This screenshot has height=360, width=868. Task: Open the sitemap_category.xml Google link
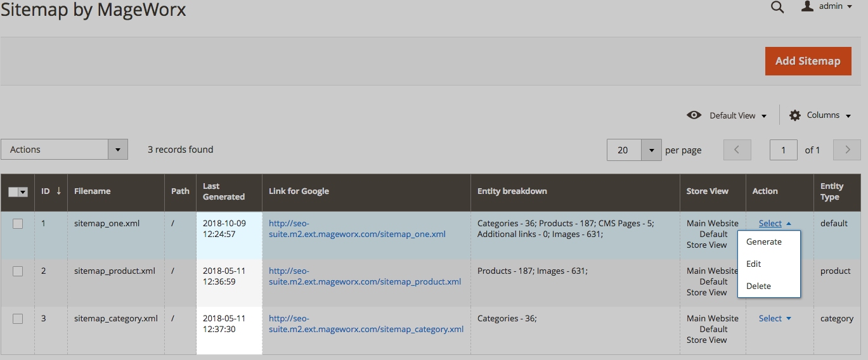coord(366,324)
